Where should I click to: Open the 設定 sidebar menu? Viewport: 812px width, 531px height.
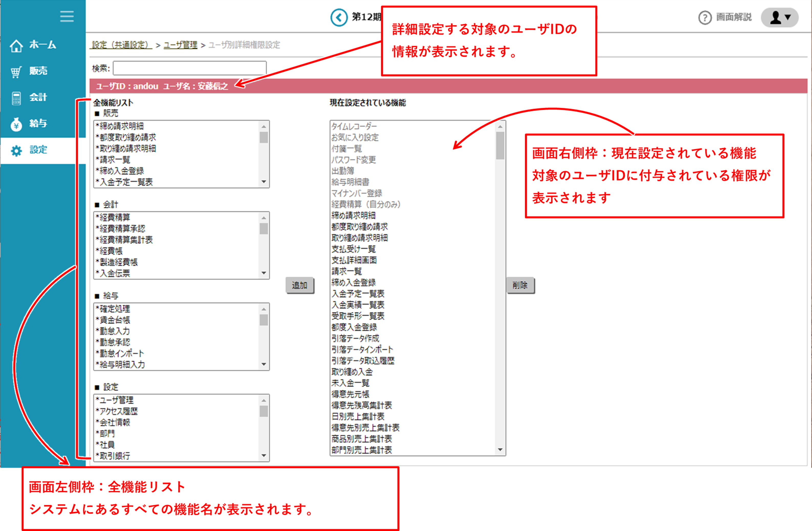pyautogui.click(x=38, y=149)
